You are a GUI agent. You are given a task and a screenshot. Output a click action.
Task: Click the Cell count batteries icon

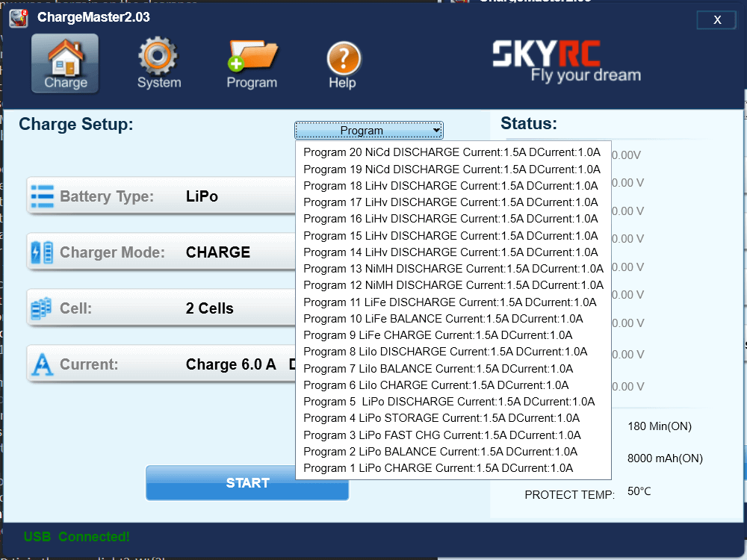(42, 308)
